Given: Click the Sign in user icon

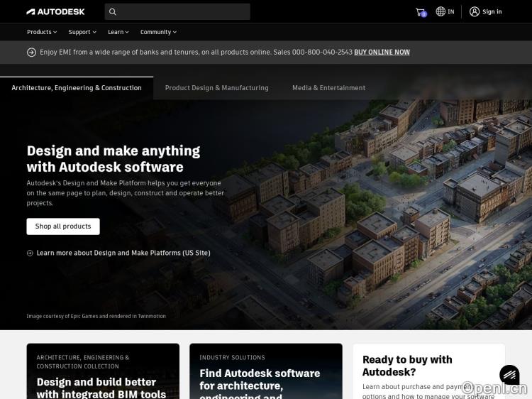Looking at the screenshot, I should click(475, 11).
